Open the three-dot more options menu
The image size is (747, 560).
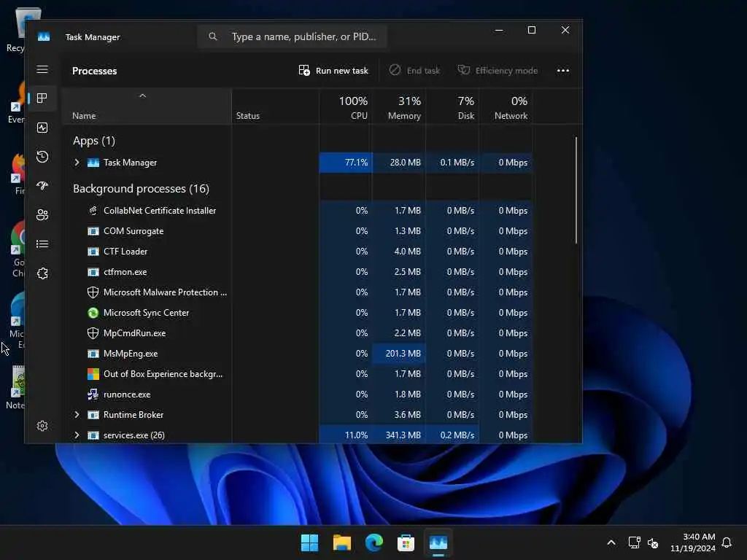click(x=563, y=71)
